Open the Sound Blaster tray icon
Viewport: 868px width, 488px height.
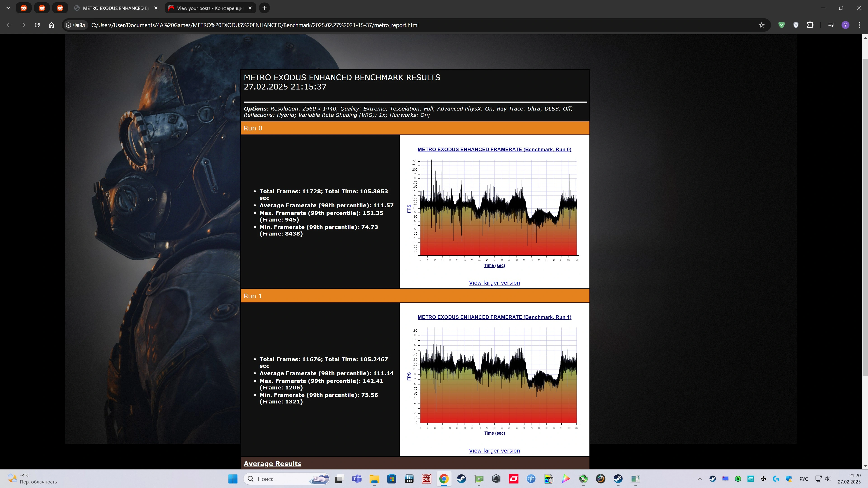[750, 479]
